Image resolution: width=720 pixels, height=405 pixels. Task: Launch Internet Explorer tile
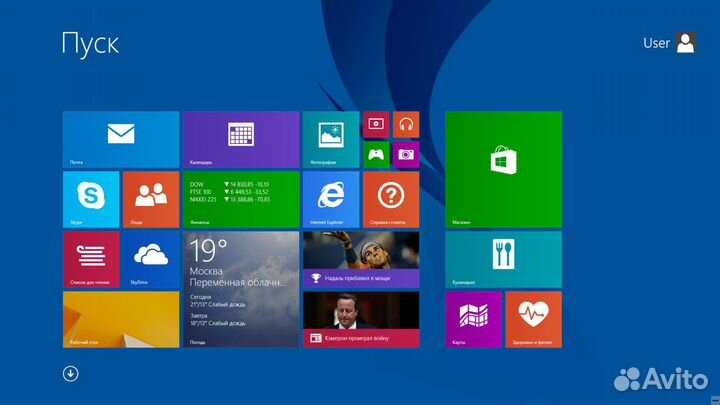click(x=331, y=200)
